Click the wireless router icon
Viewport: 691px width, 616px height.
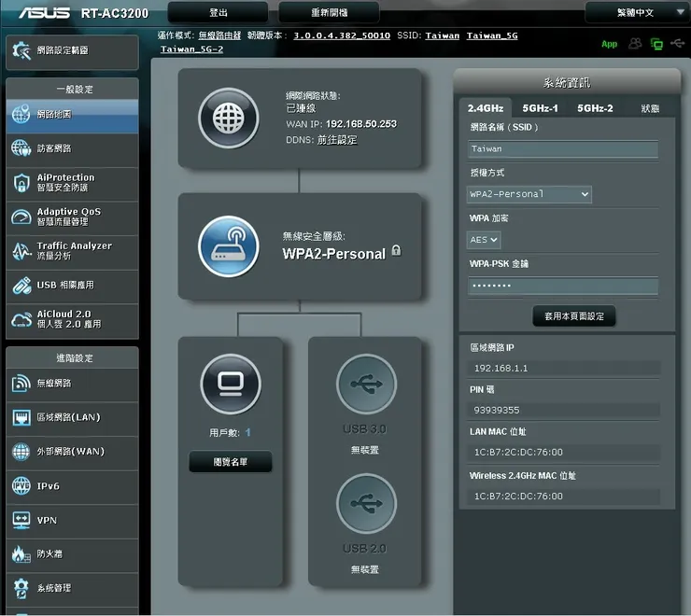point(228,246)
